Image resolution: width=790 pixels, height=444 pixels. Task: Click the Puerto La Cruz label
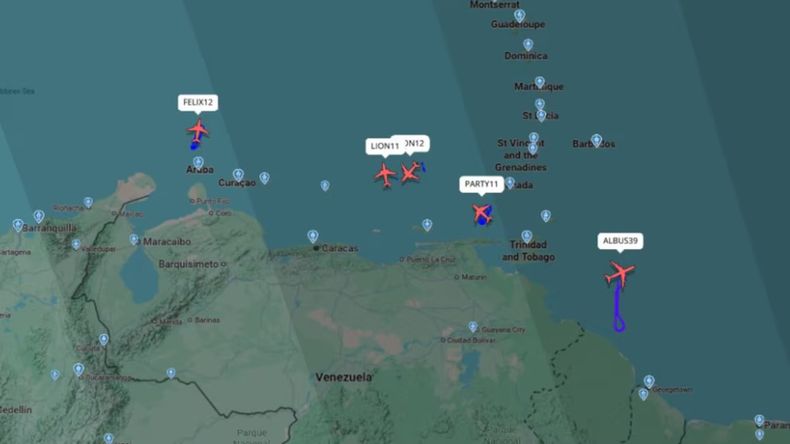click(431, 260)
